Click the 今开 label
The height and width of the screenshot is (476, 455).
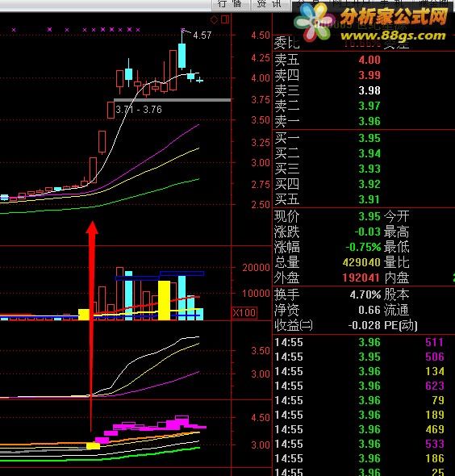[396, 216]
